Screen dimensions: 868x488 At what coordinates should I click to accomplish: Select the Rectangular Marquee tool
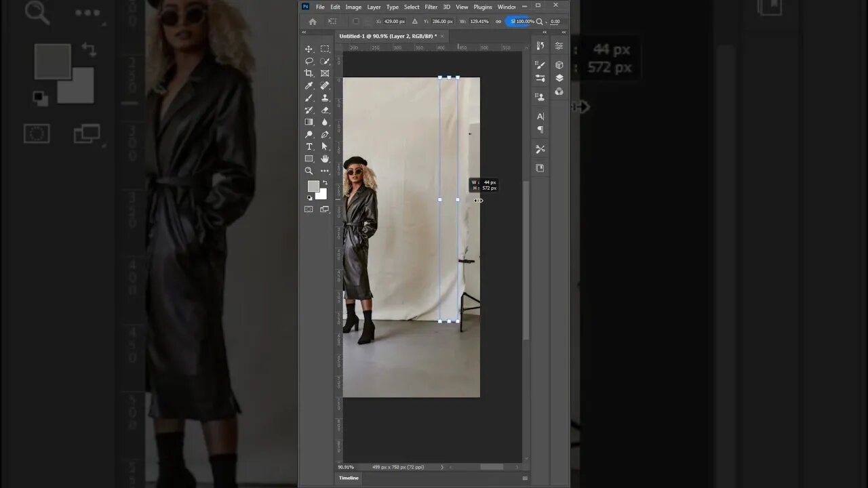pos(325,49)
